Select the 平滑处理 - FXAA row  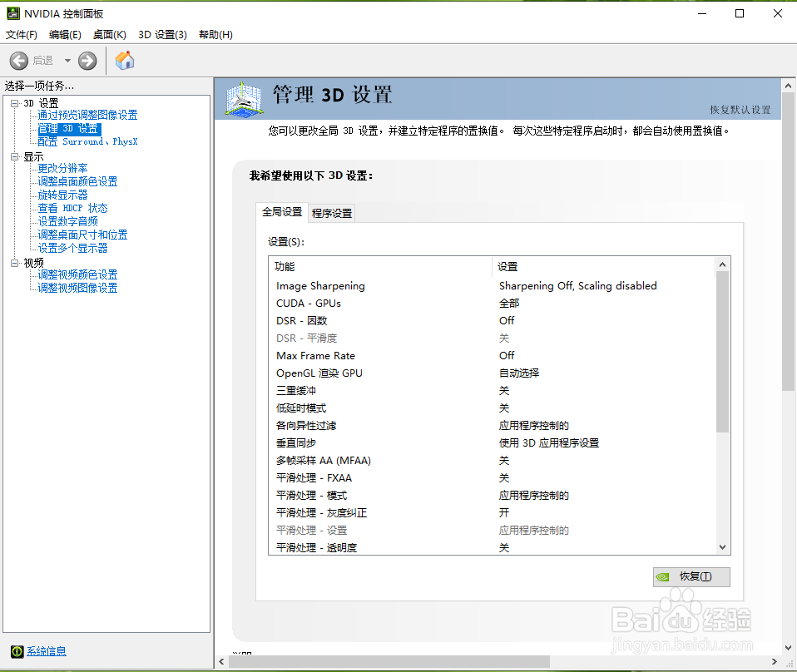pos(492,478)
